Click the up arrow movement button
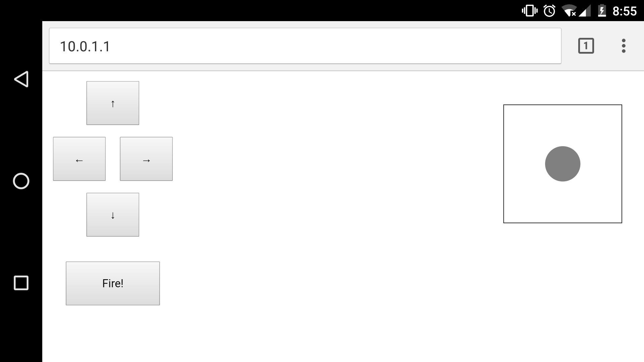Screen dimensions: 644x362 [x=113, y=103]
